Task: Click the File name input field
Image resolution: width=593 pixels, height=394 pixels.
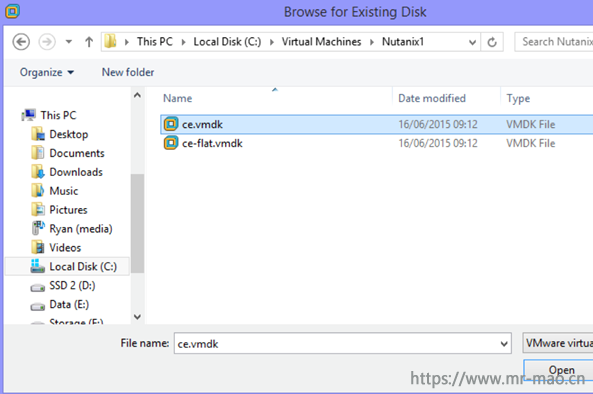Action: click(x=342, y=343)
